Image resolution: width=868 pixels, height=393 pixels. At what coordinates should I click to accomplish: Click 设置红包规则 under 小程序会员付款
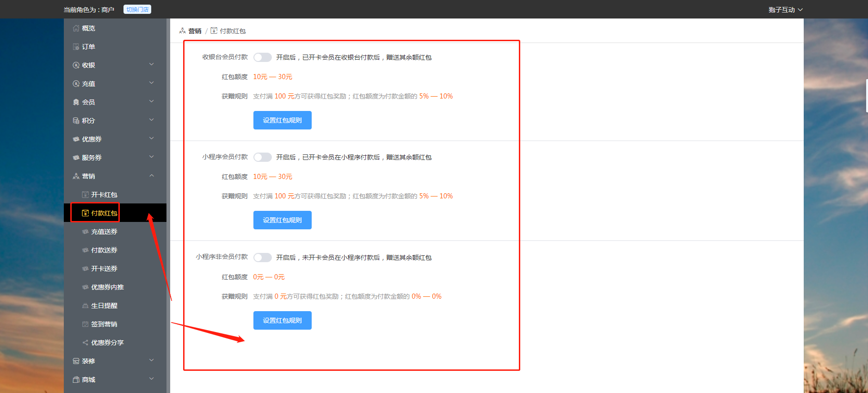coord(283,220)
